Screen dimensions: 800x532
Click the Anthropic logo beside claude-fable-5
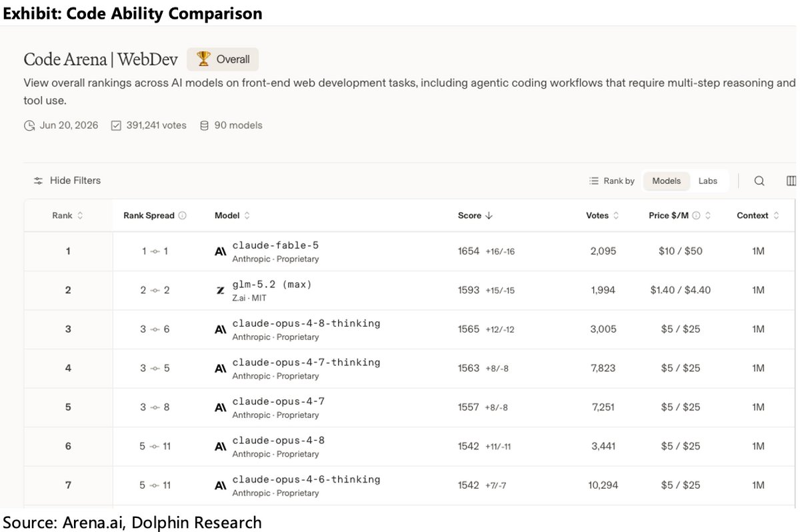221,251
